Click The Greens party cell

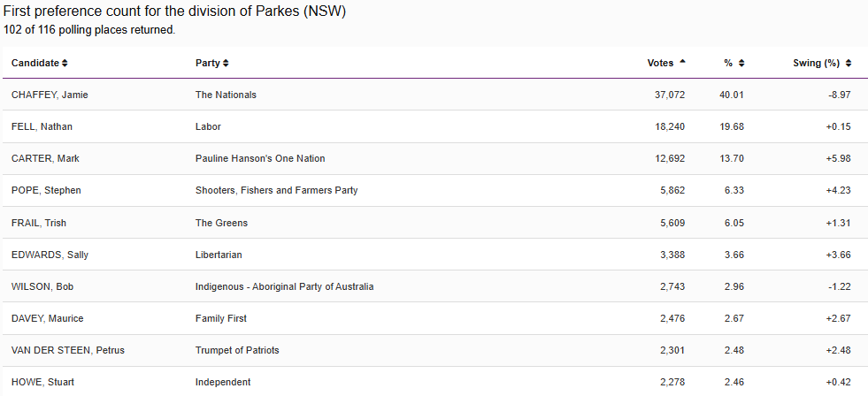coord(221,223)
